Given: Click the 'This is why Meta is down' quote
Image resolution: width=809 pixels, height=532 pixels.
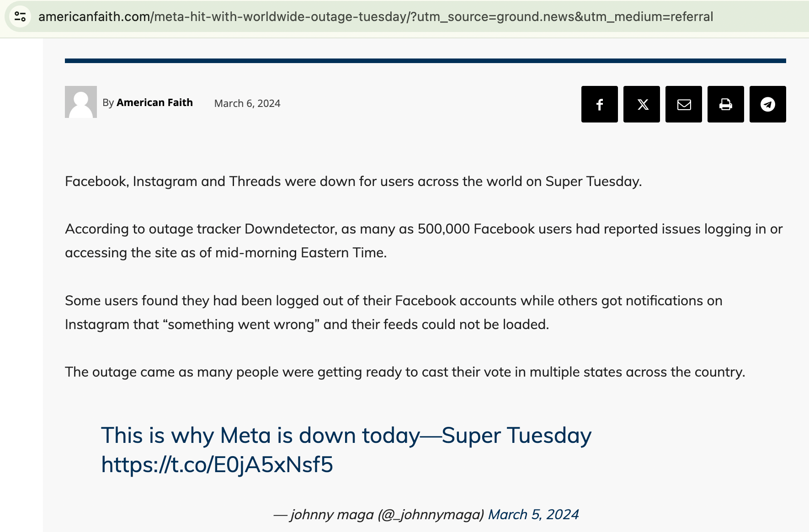Looking at the screenshot, I should [x=346, y=436].
